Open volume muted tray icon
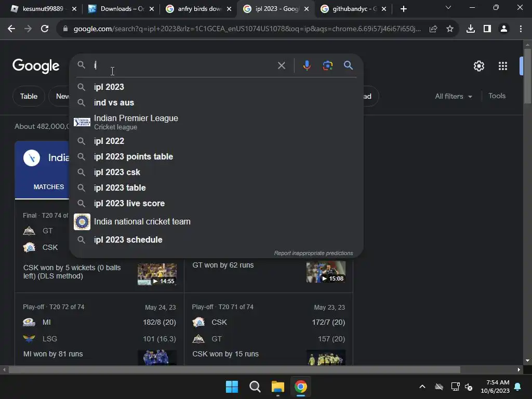This screenshot has height=399, width=532. 469,387
